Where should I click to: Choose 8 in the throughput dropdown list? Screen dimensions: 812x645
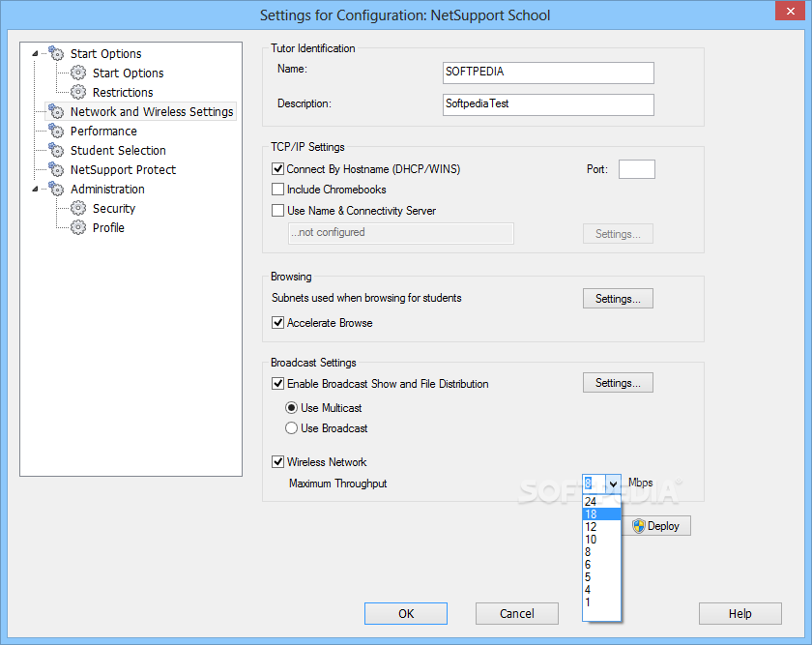[x=601, y=552]
